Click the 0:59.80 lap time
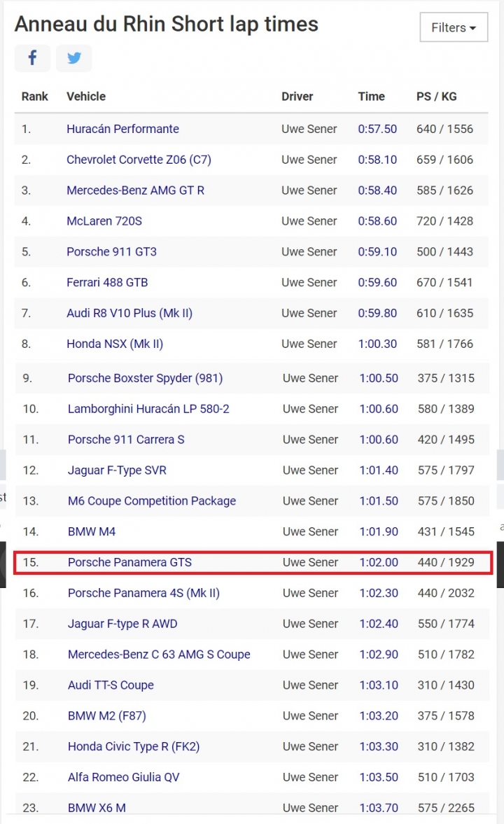Image resolution: width=504 pixels, height=824 pixels. [x=377, y=313]
